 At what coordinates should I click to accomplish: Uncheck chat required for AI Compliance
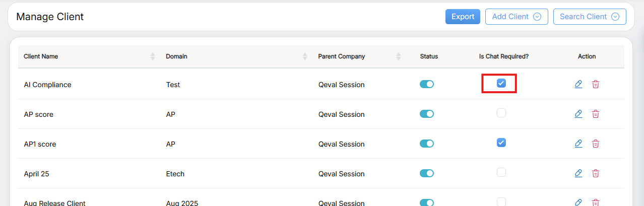pyautogui.click(x=501, y=83)
